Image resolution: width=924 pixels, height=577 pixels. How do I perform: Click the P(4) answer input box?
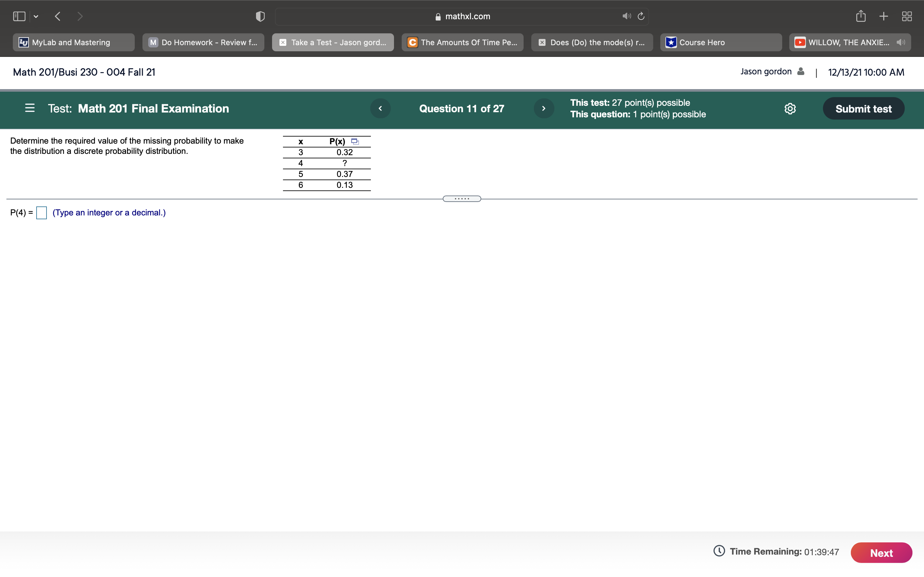pos(41,213)
